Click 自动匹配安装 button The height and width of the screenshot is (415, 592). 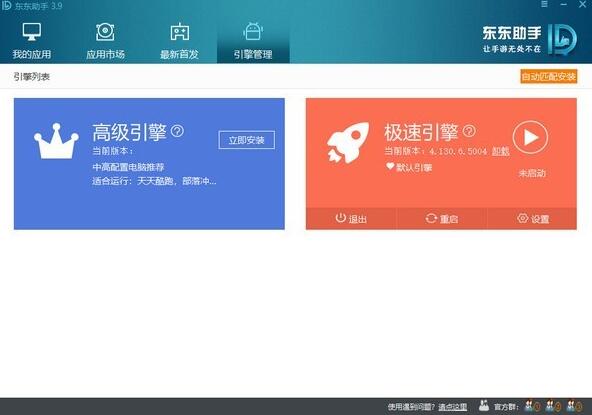point(549,77)
